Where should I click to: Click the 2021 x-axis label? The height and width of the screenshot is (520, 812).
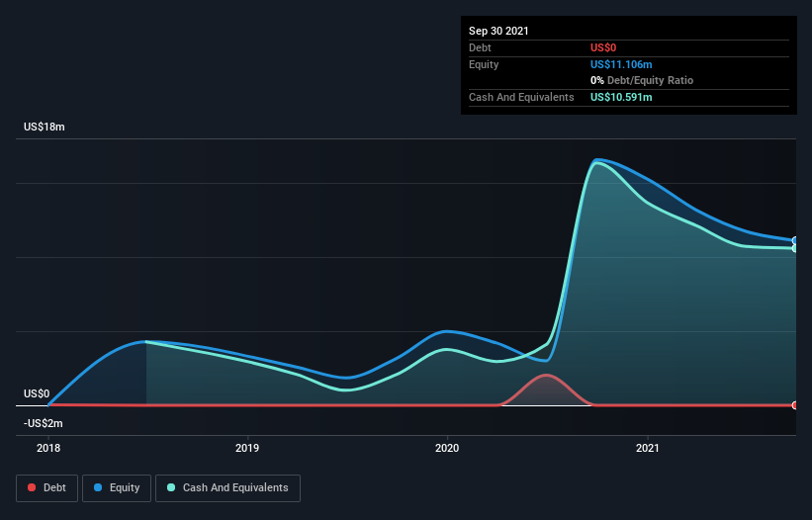point(647,448)
